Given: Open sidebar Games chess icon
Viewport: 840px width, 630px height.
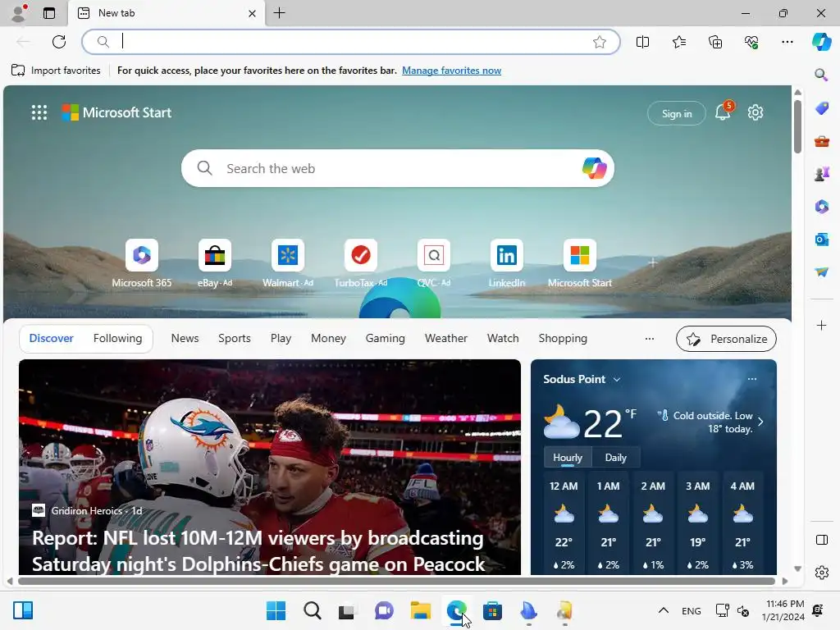Looking at the screenshot, I should (x=821, y=174).
